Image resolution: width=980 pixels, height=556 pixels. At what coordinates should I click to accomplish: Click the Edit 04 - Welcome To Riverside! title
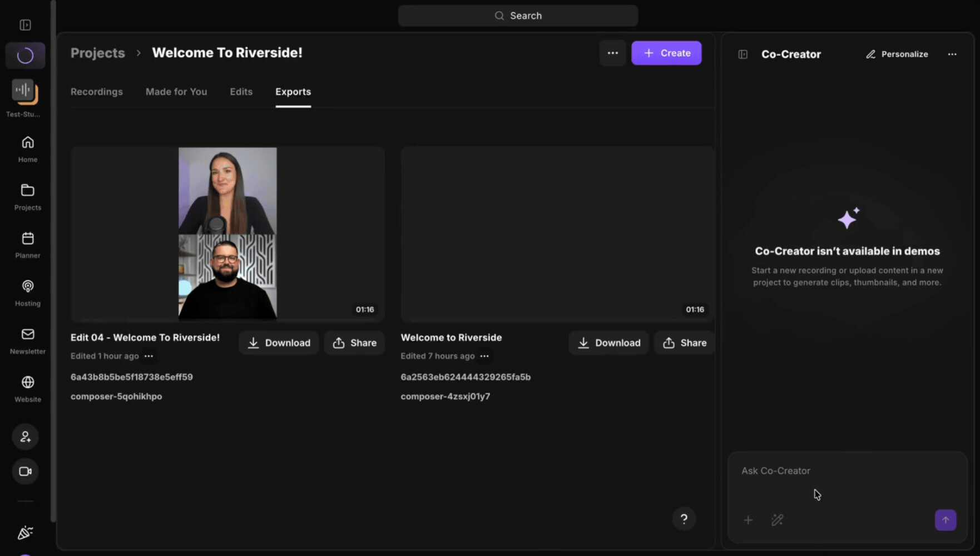(x=145, y=337)
